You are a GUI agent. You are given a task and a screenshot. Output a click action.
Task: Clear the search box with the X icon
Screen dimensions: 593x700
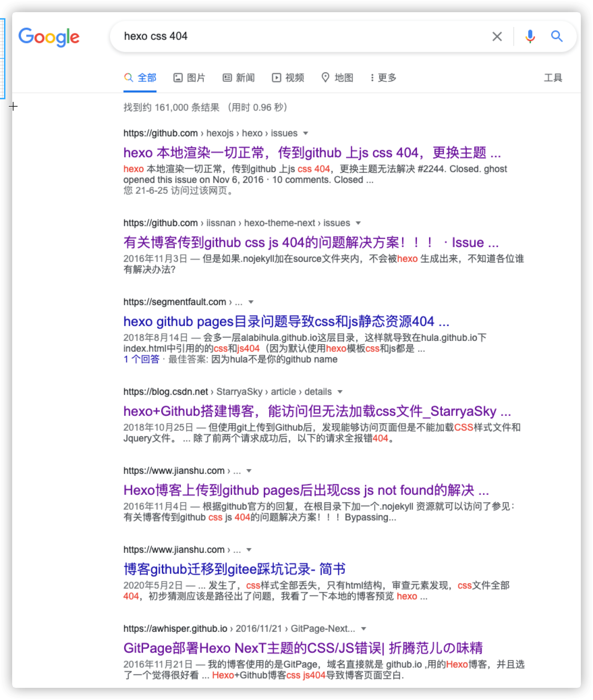click(x=497, y=36)
